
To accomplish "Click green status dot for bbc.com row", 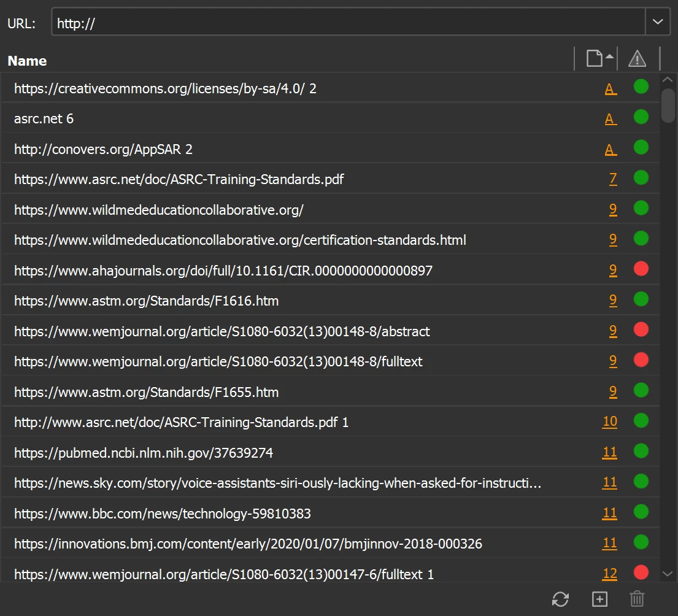I will click(x=641, y=511).
